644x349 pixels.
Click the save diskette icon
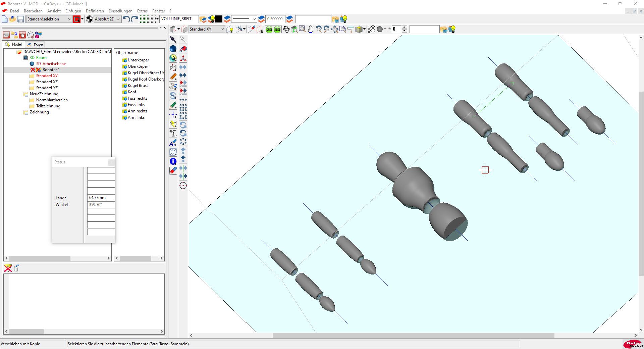point(21,19)
